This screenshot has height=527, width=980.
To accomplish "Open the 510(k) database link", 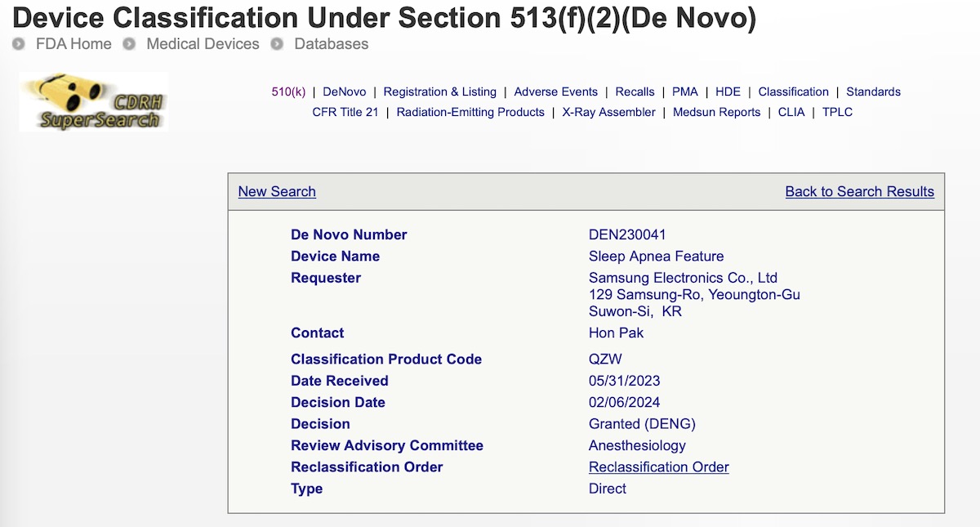I will point(288,92).
